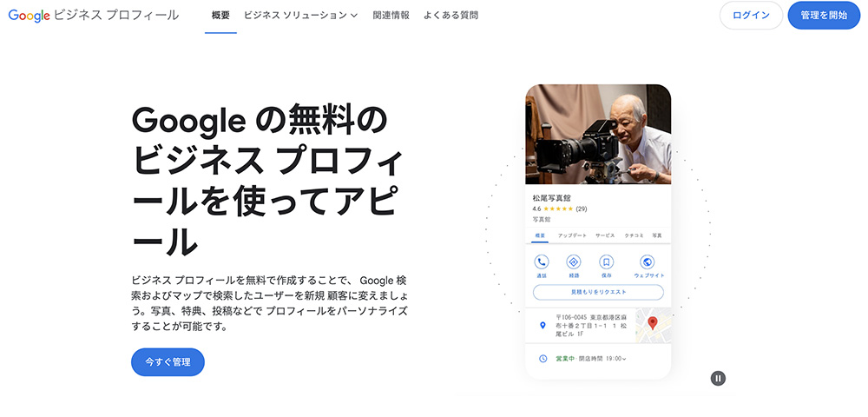Click the photographer photo in mockup

click(598, 134)
